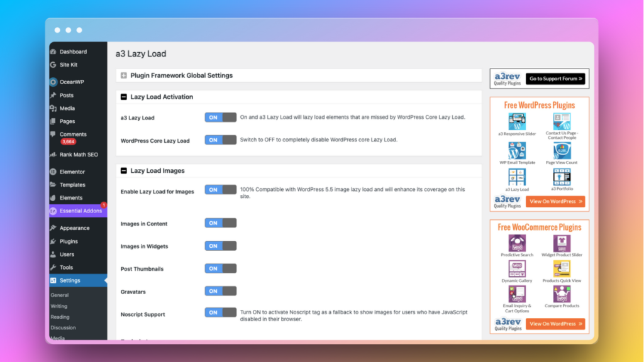Disable the Noscript Support toggle
This screenshot has width=644, height=362.
pos(221,312)
